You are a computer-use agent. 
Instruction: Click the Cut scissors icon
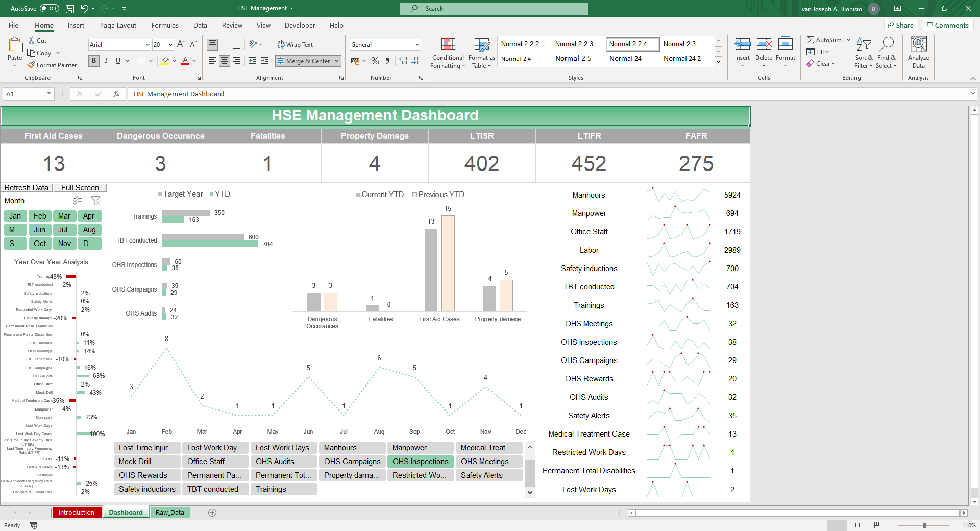31,41
